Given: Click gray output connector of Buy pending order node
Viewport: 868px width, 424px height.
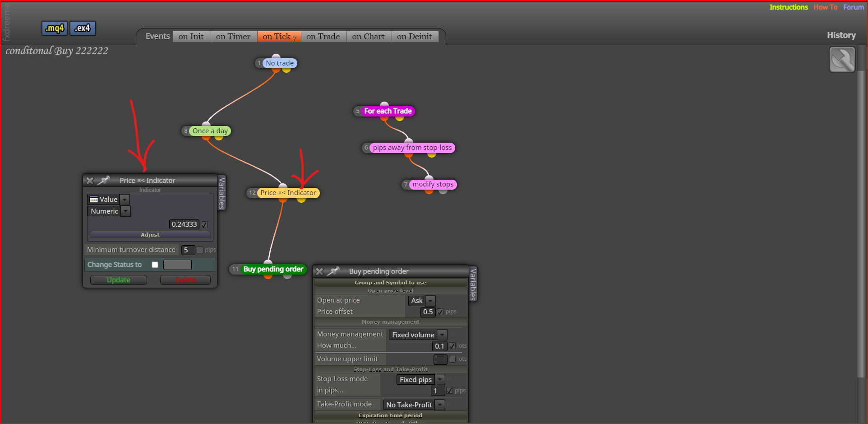Looking at the screenshot, I should pyautogui.click(x=287, y=276).
